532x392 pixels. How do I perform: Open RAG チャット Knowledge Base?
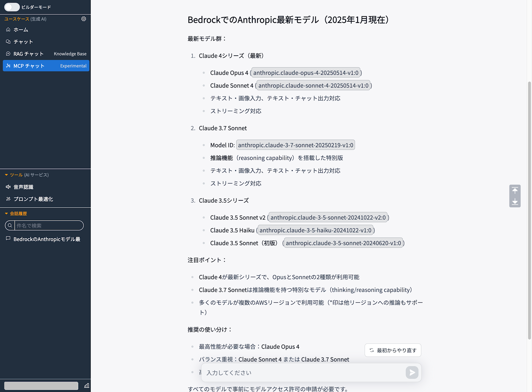(x=46, y=54)
